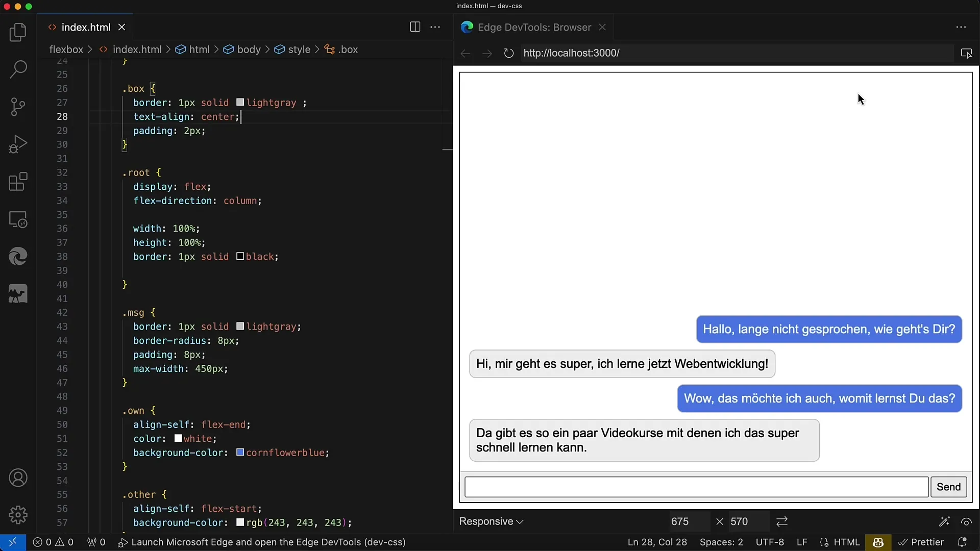
Task: Click the message 'Hallo, lange nicht gesprochen'
Action: point(829,329)
